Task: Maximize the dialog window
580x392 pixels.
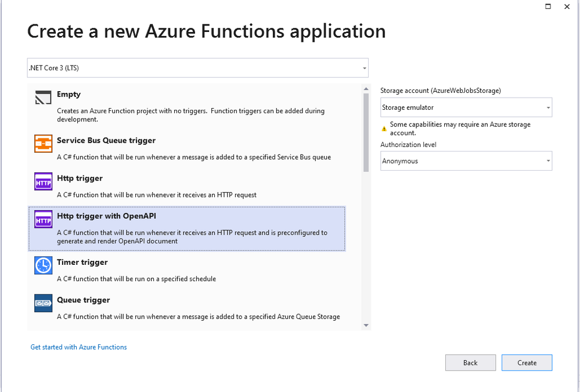Action: [548, 6]
